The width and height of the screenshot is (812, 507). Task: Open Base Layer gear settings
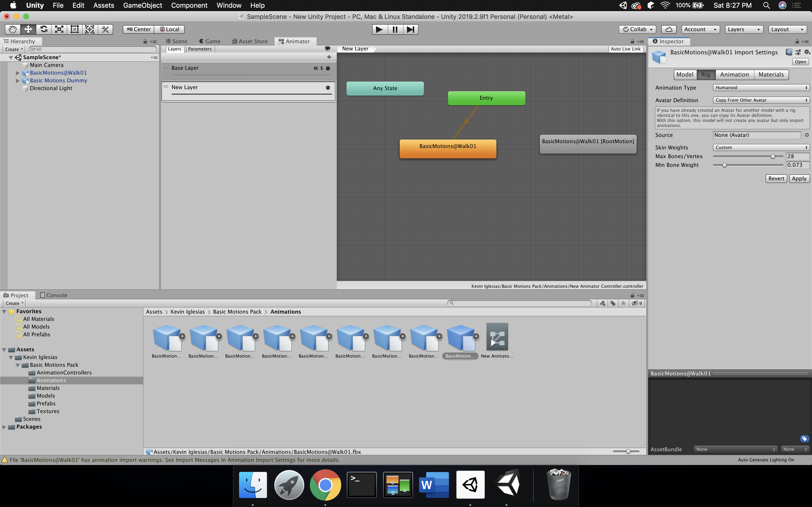click(328, 68)
